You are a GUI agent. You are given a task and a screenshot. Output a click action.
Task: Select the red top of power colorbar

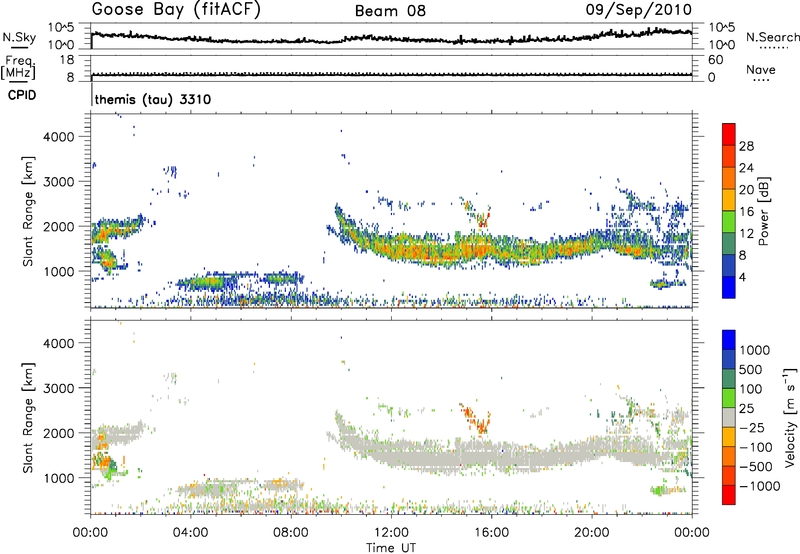729,134
